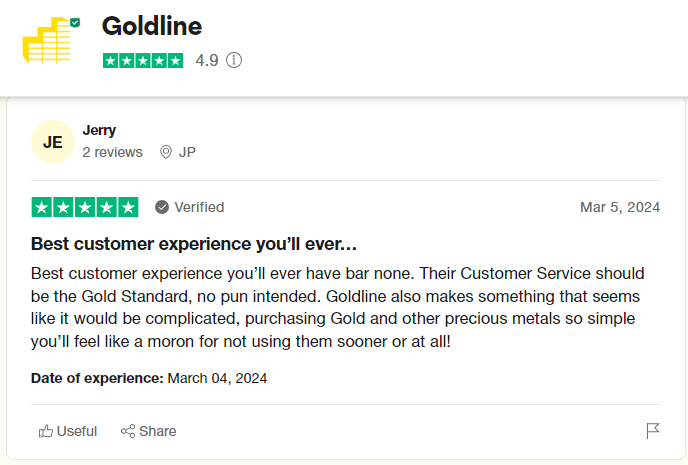Click the Share button label

(158, 431)
